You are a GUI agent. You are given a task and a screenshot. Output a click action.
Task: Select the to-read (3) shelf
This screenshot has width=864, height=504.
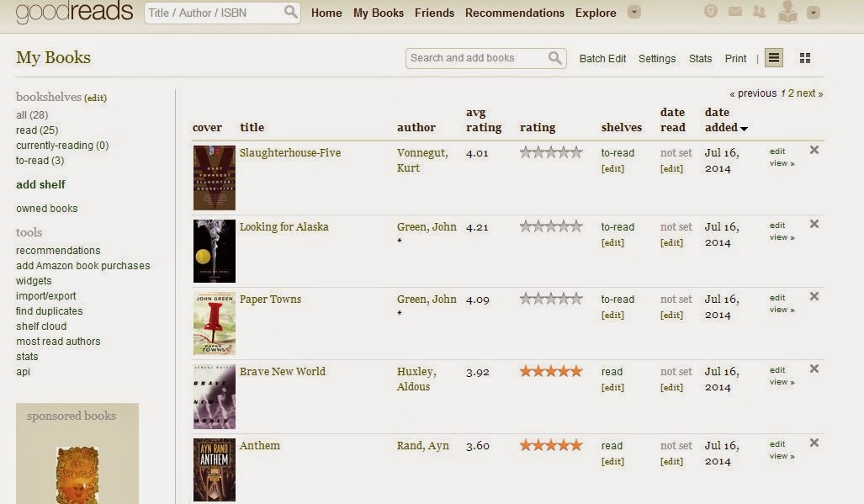40,161
